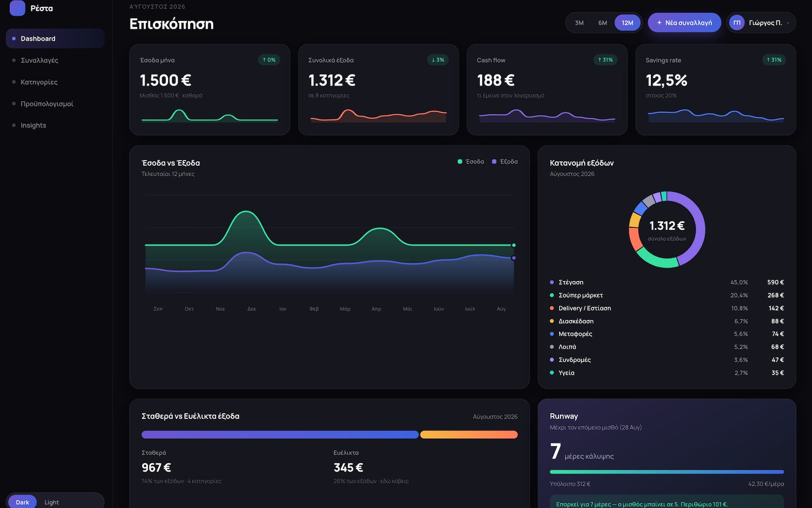812x508 pixels.
Task: Open Συναλλαγές in the sidebar
Action: point(55,60)
